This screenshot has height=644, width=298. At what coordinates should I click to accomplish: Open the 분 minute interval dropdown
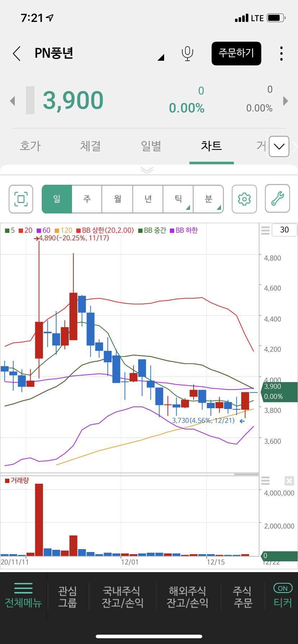point(208,199)
